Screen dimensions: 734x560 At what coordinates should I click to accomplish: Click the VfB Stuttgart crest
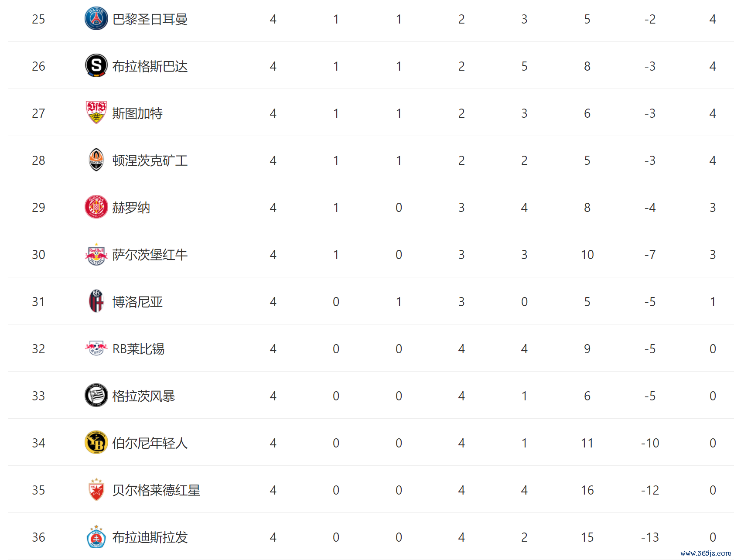[x=96, y=113]
